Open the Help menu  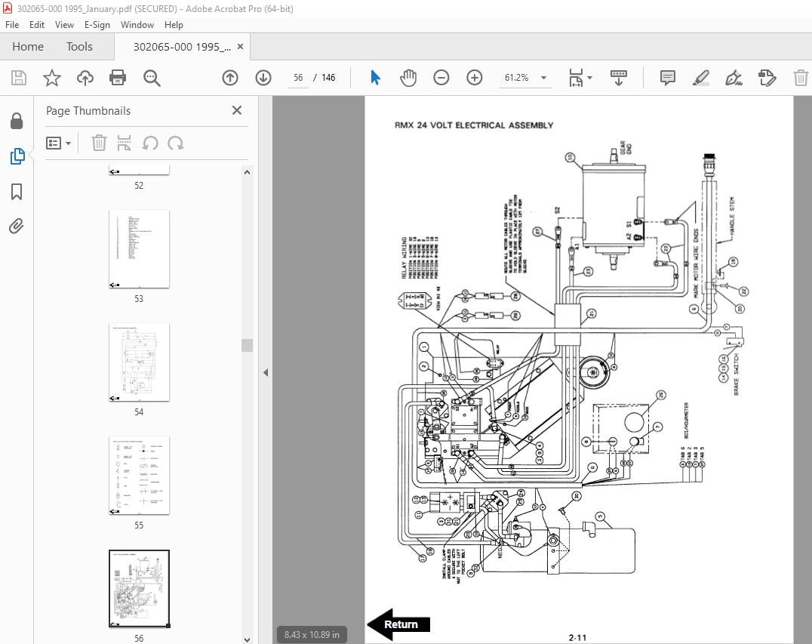tap(174, 25)
